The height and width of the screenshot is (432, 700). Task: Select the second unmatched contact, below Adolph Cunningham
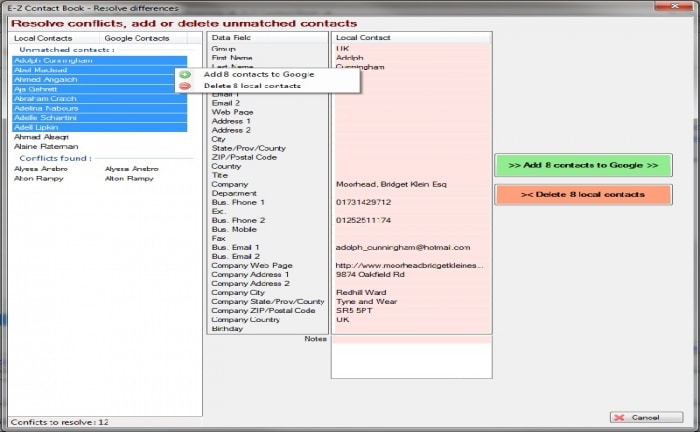[x=100, y=70]
